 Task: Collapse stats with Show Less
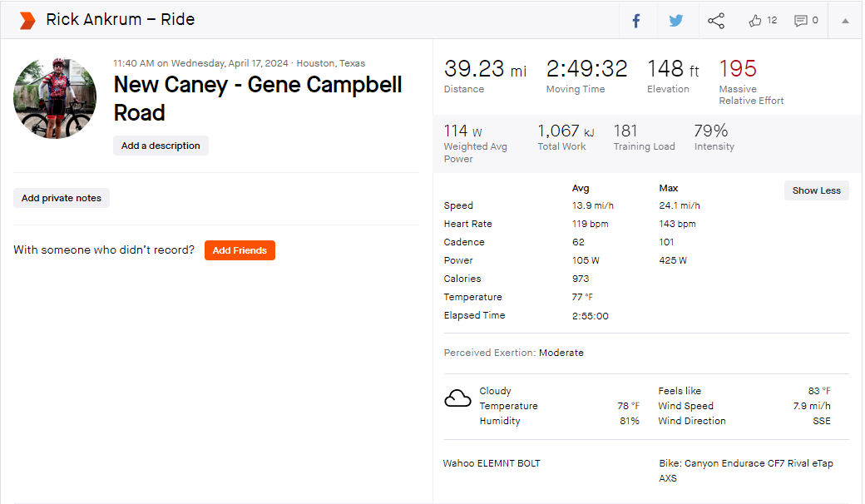pos(817,190)
